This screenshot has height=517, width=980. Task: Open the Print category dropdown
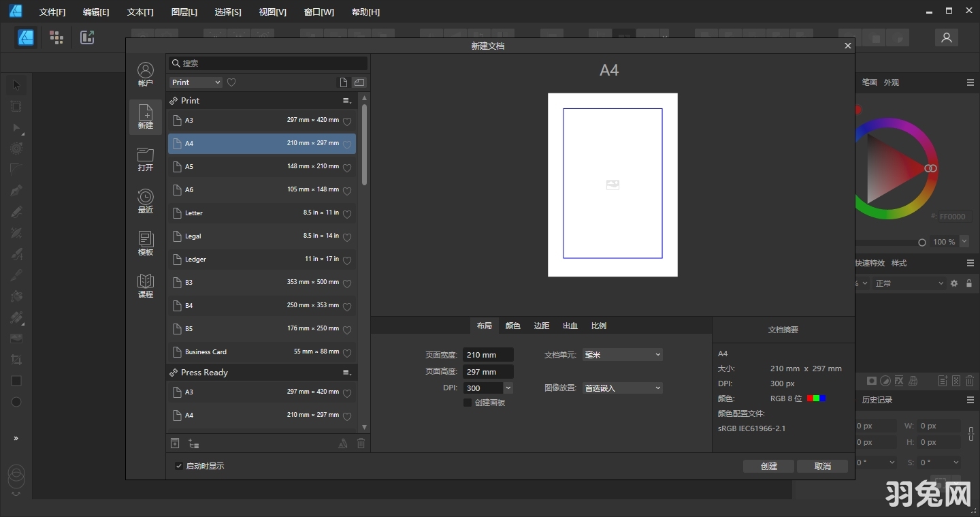(x=195, y=82)
